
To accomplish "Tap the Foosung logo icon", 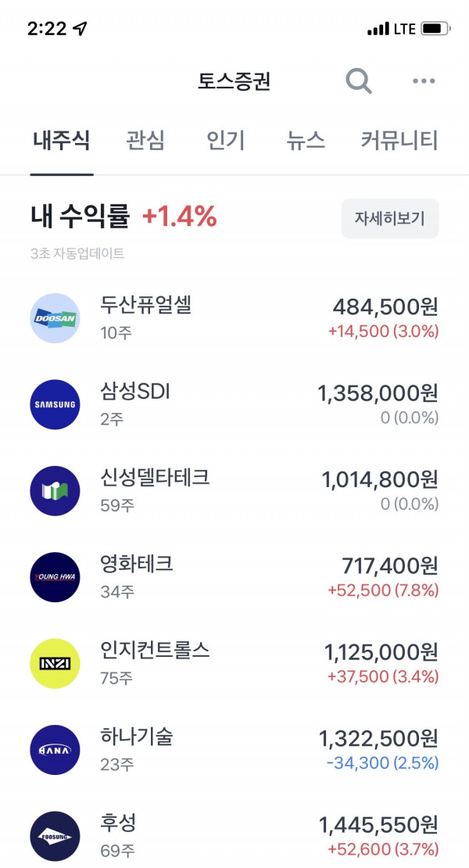I will coord(55,837).
